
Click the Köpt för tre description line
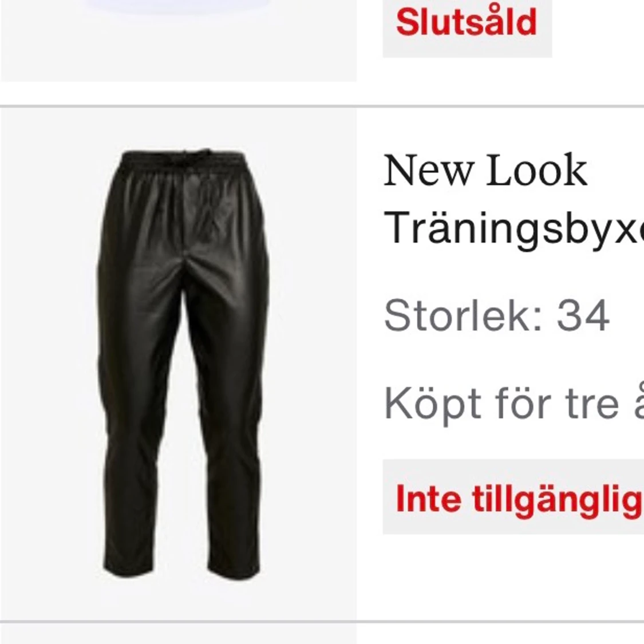pyautogui.click(x=513, y=404)
